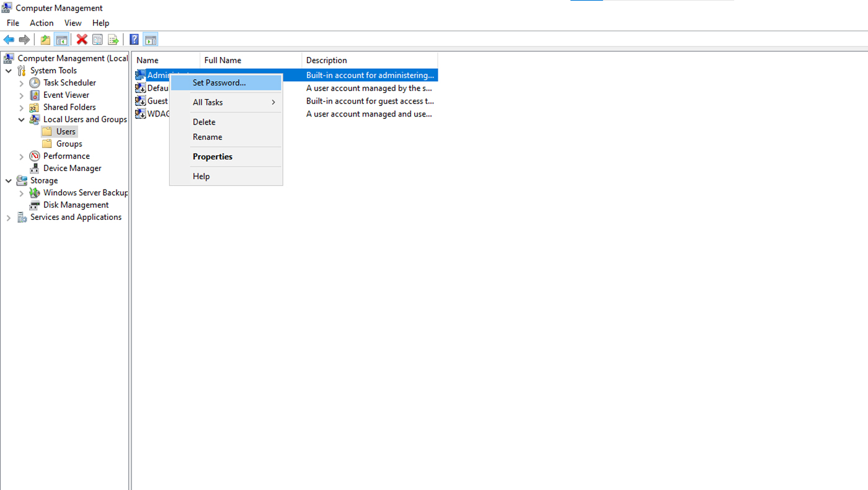The image size is (868, 490).
Task: Click the Export List toolbar icon
Action: (x=113, y=40)
